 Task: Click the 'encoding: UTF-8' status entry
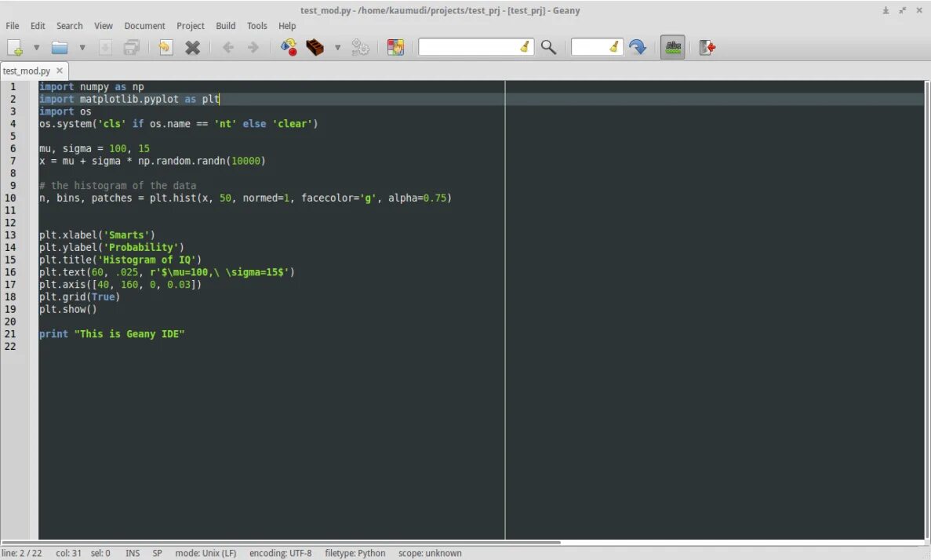pos(280,554)
